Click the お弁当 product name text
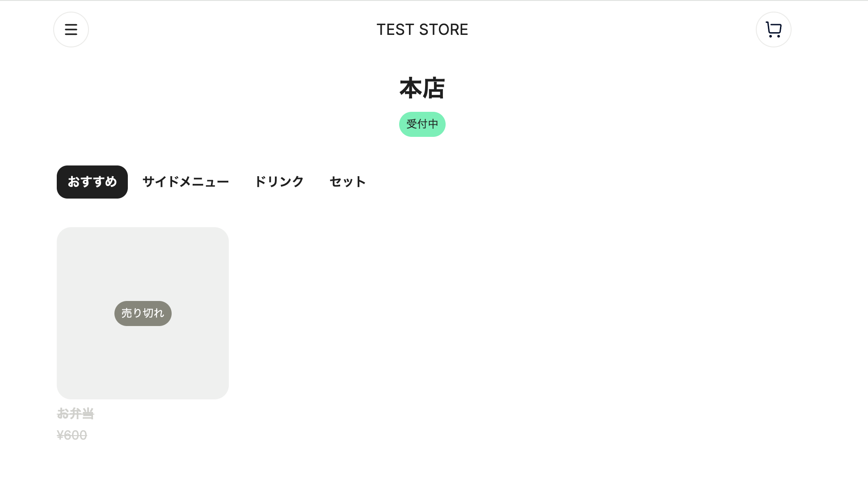This screenshot has height=500, width=868. pos(75,414)
